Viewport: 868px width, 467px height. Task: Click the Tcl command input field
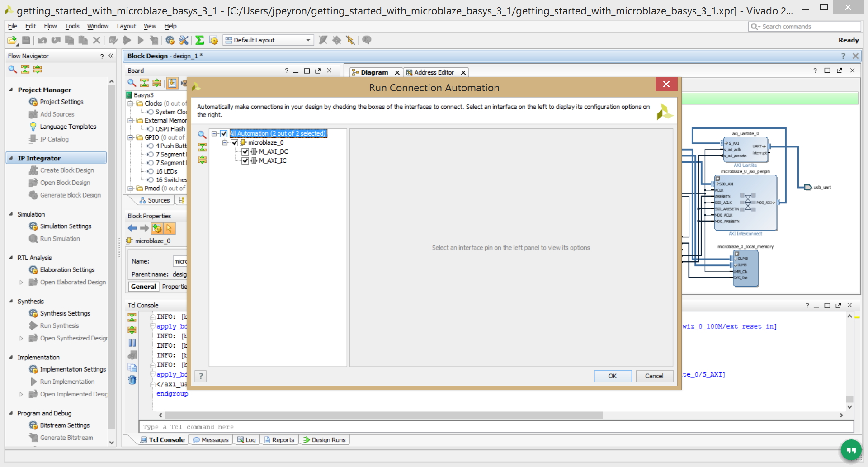point(496,427)
